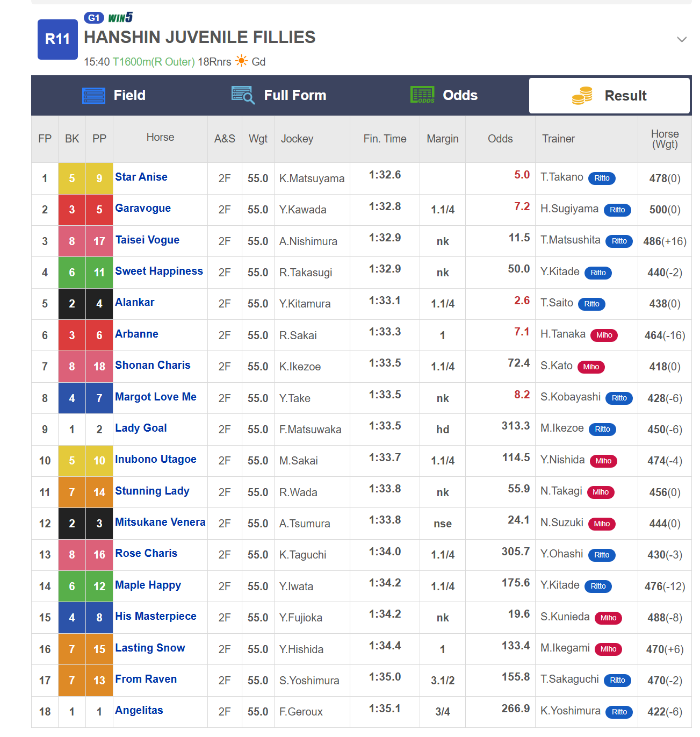Click horse weight 486(+16)
This screenshot has width=700, height=737.
tap(665, 241)
